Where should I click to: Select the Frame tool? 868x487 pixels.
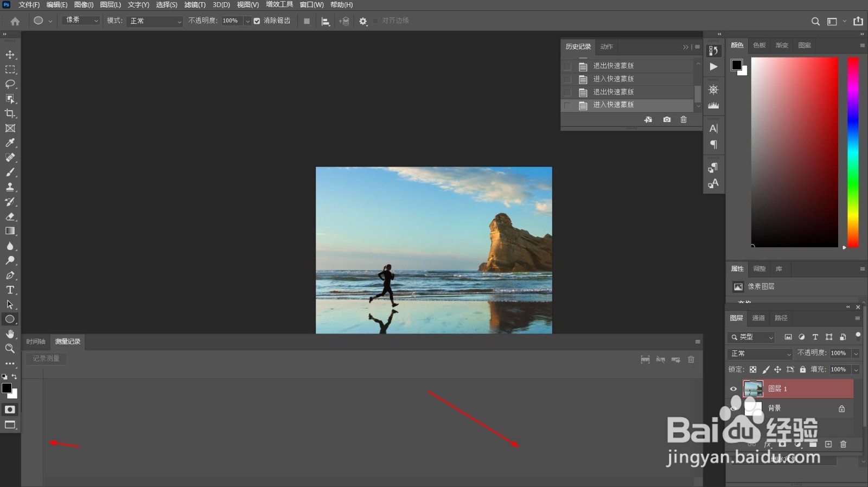[x=10, y=128]
